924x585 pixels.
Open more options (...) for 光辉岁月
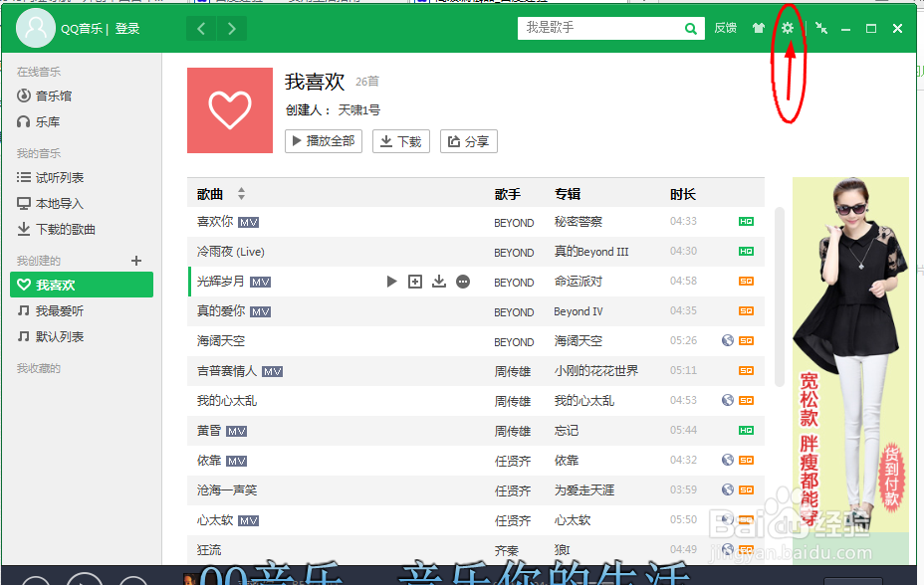coord(462,281)
